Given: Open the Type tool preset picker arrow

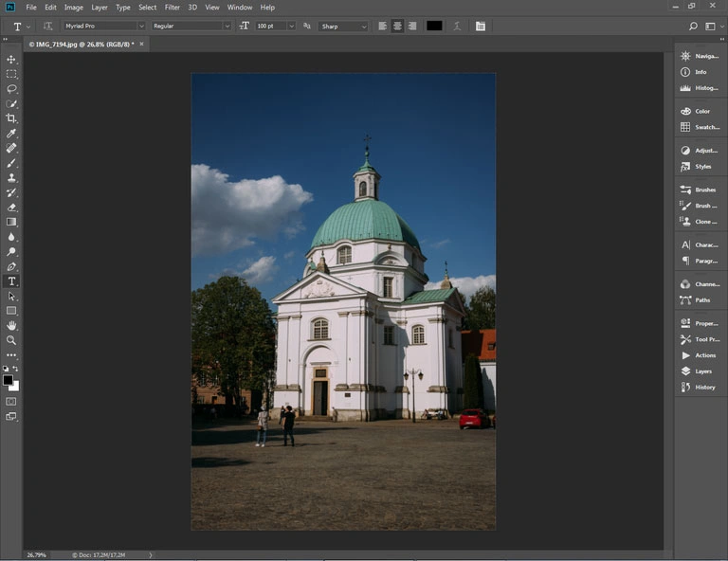Looking at the screenshot, I should (28, 27).
